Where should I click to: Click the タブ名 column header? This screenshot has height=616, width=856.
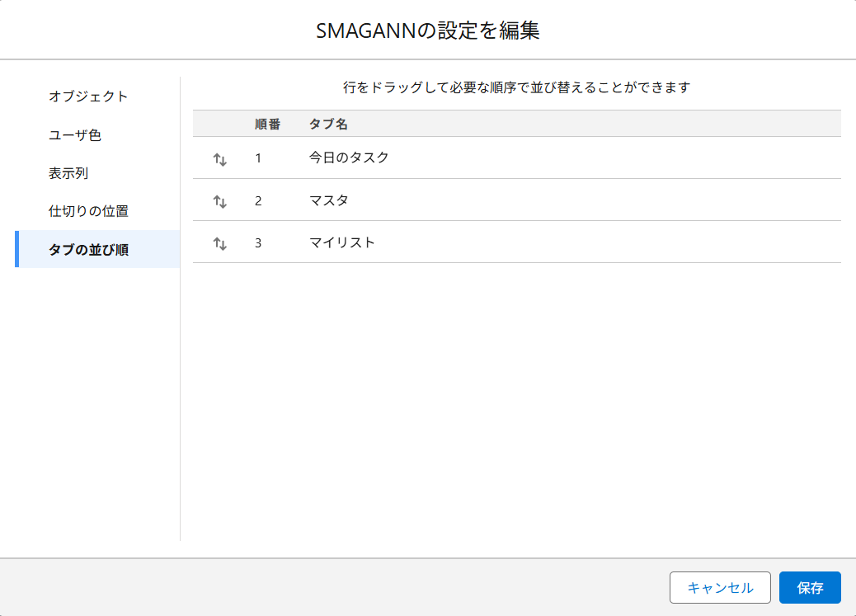(328, 124)
